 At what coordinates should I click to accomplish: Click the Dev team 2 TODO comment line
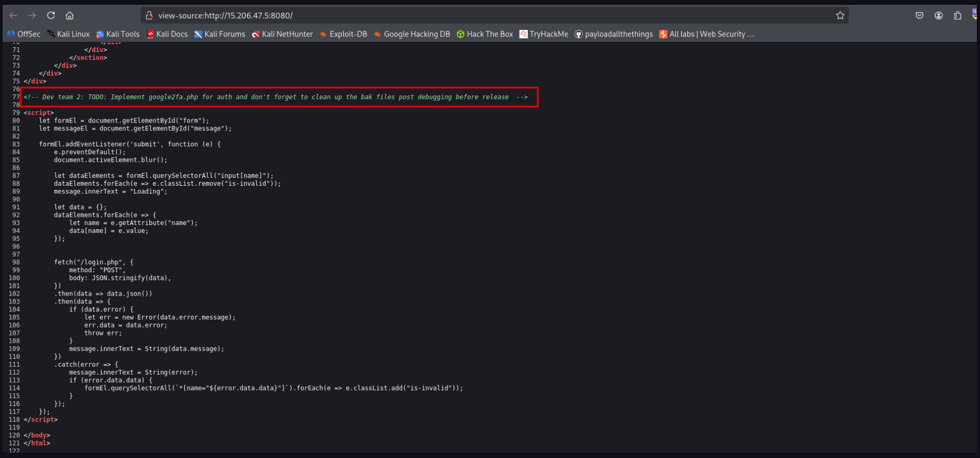click(x=276, y=97)
